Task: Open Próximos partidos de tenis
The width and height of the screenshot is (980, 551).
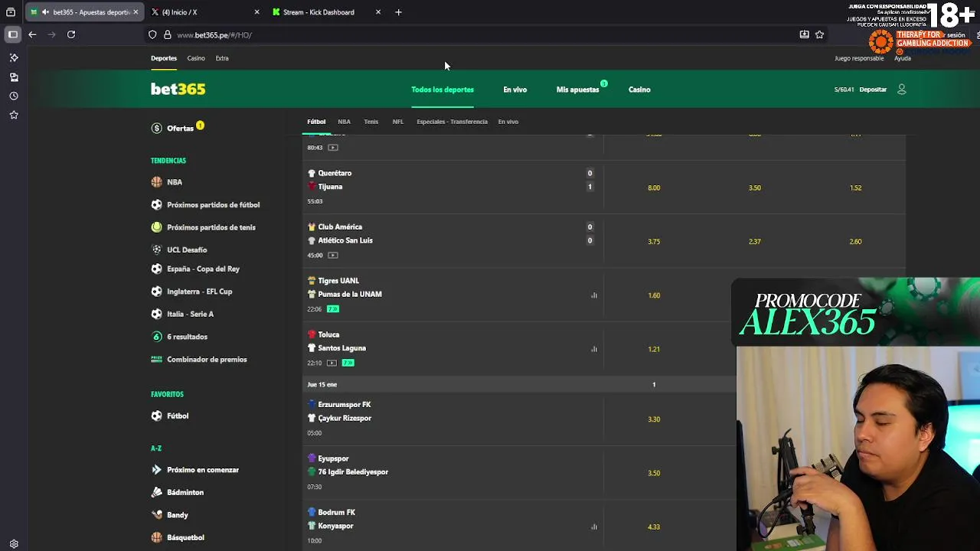Action: pyautogui.click(x=211, y=227)
